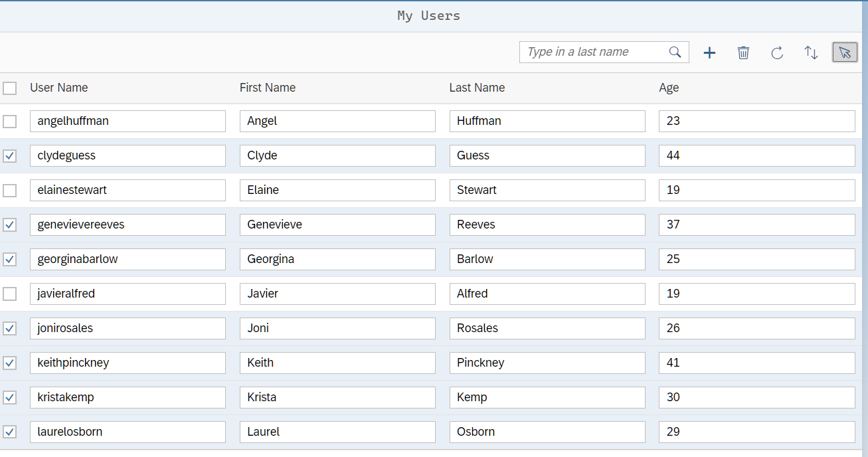The height and width of the screenshot is (457, 868).
Task: Click the sort arrows icon
Action: [811, 52]
